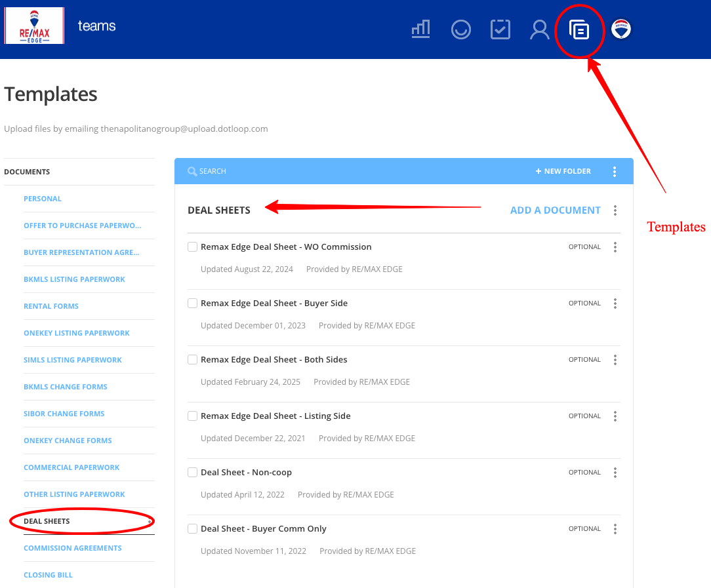Open Buyer Representation Agreement folder
711x588 pixels.
[x=81, y=252]
